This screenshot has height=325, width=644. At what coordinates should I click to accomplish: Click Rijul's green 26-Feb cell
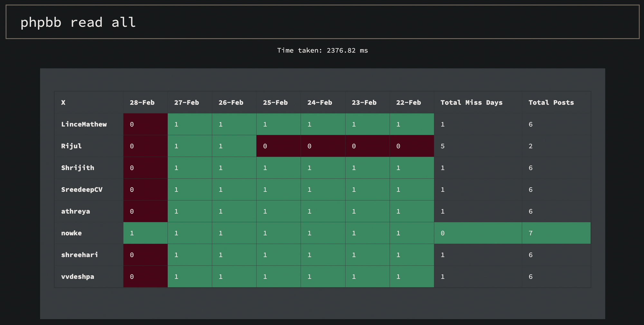234,146
